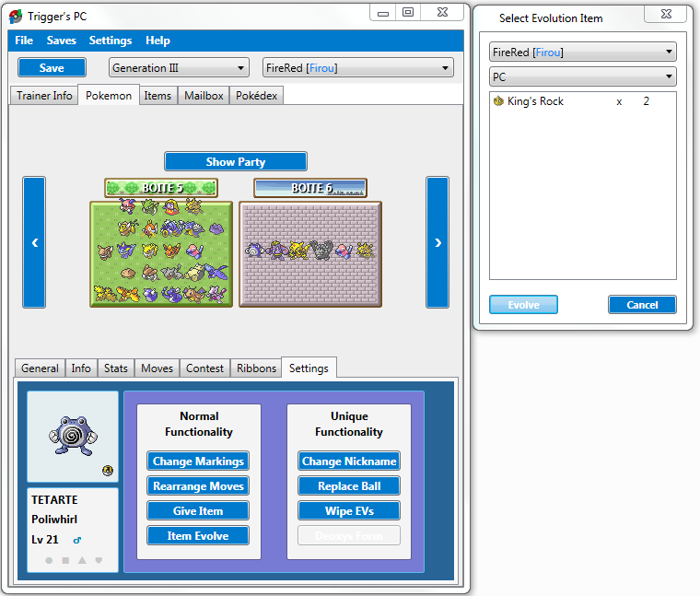Image resolution: width=700 pixels, height=596 pixels.
Task: Go to next box with right arrow
Action: click(x=437, y=242)
